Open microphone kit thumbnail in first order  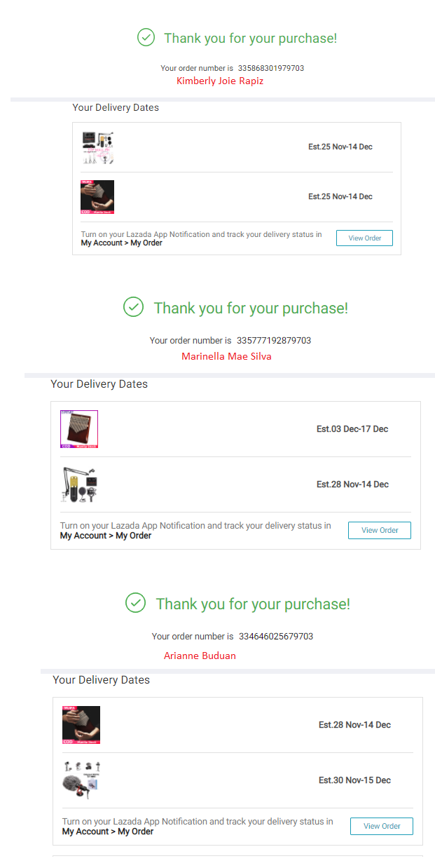click(x=97, y=147)
